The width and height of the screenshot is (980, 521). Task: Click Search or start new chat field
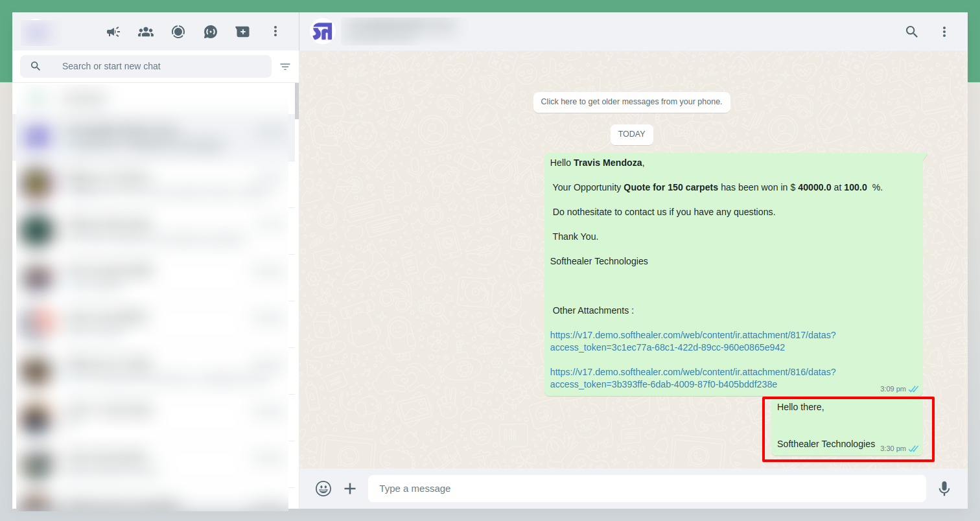click(146, 66)
